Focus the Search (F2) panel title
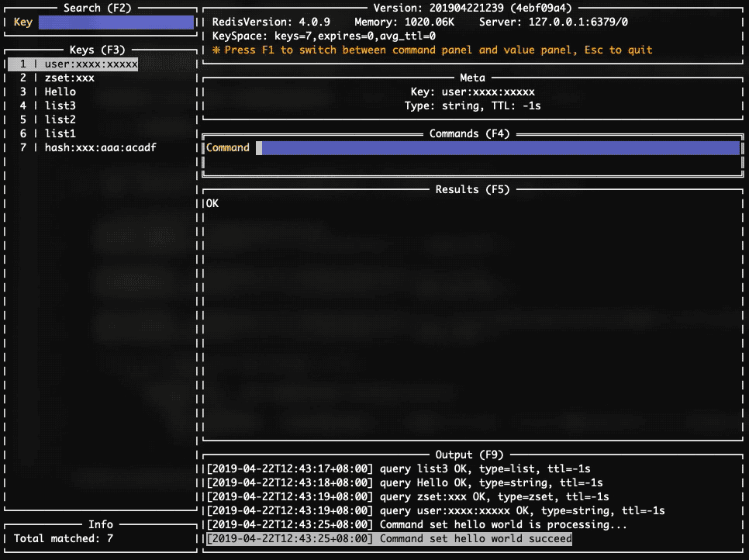 [98, 8]
